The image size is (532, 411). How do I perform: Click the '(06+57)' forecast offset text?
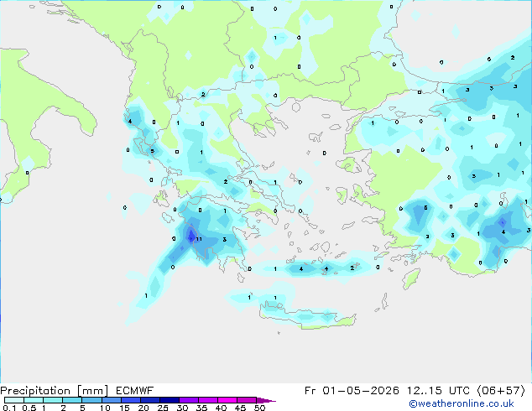501,391
